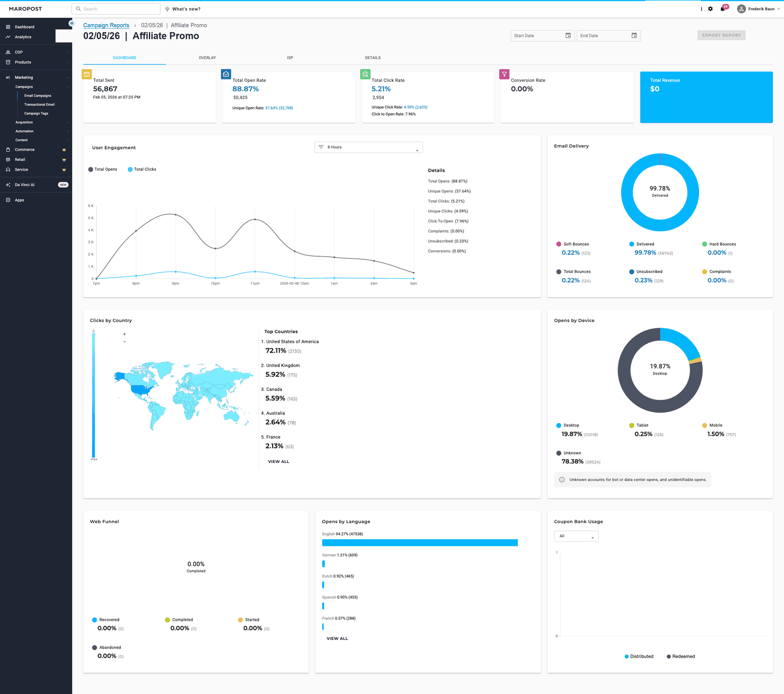
Task: Click the Service headset icon
Action: click(x=8, y=170)
